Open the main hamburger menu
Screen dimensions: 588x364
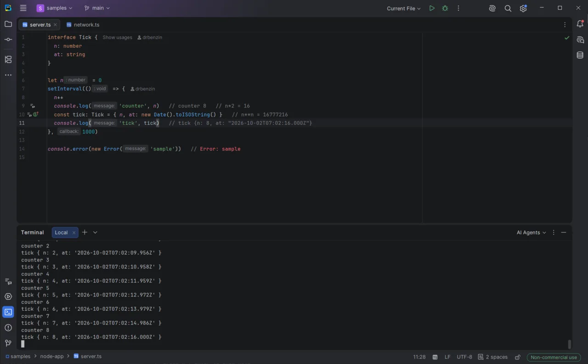coord(23,8)
